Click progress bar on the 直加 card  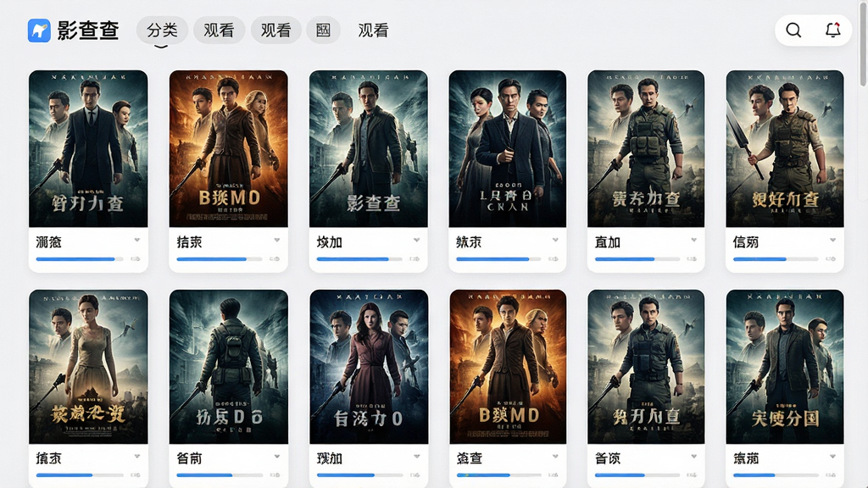(637, 259)
